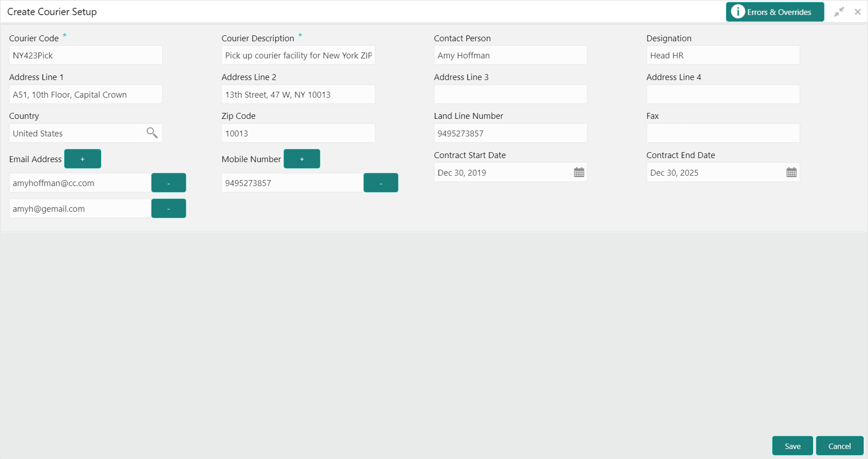Focus the empty Address Line 3 field
The image size is (868, 459).
pos(511,94)
